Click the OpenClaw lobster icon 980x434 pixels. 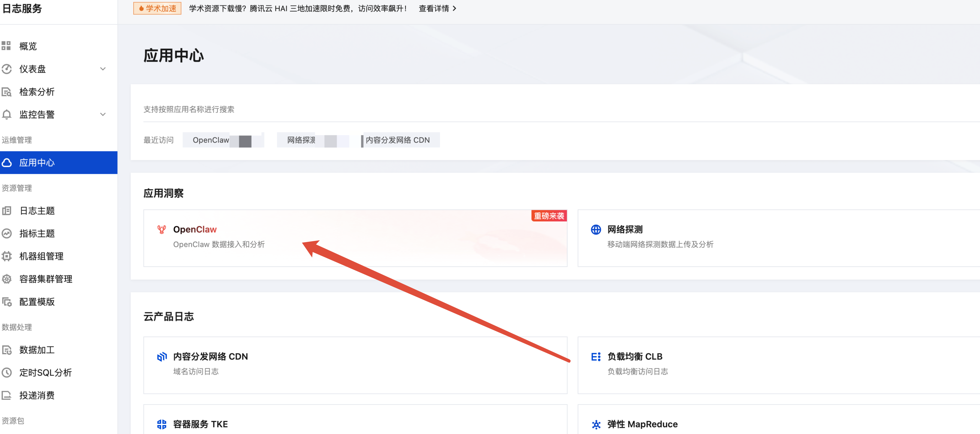[x=162, y=229]
